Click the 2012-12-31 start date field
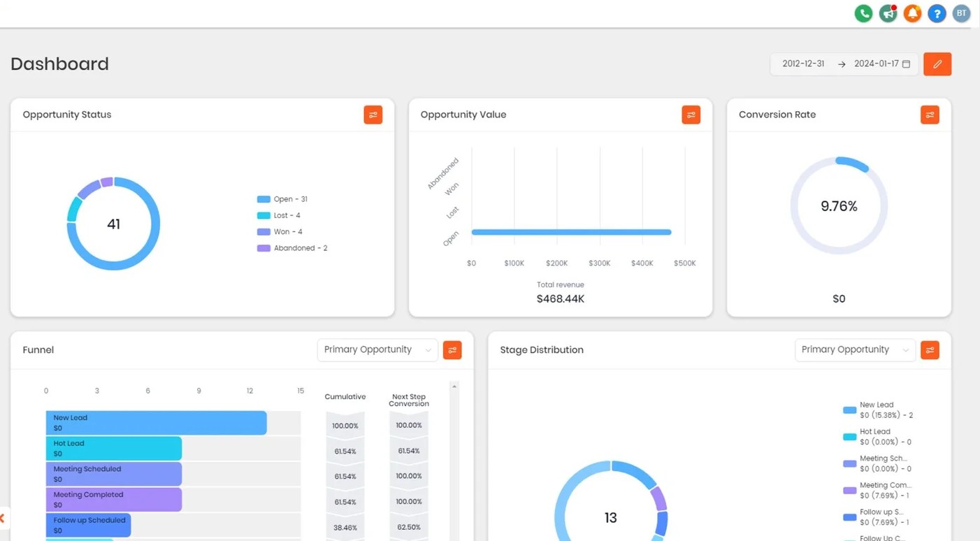This screenshot has height=541, width=980. pos(803,64)
